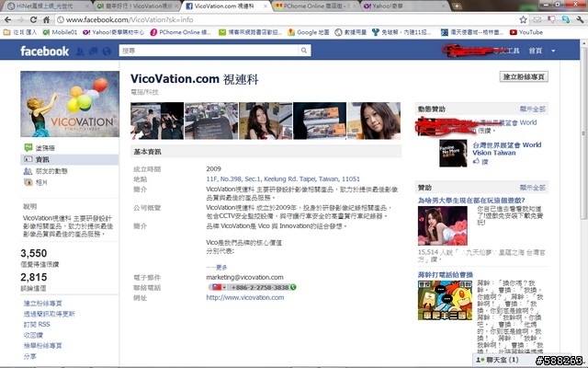Click the VicoVation profile picture
588x368 pixels.
point(70,104)
